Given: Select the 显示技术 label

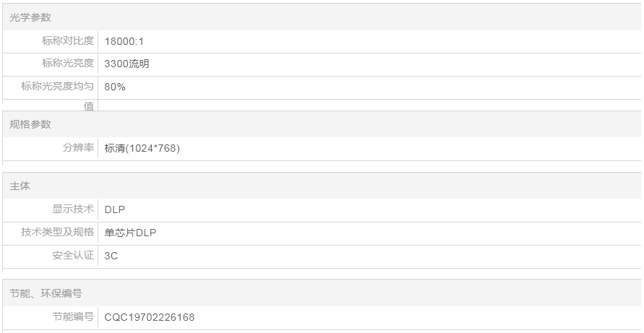Looking at the screenshot, I should point(73,209).
